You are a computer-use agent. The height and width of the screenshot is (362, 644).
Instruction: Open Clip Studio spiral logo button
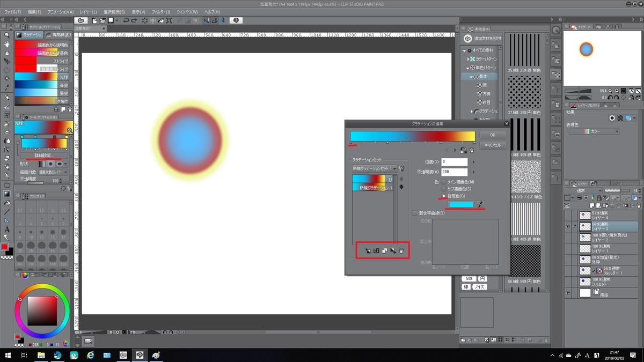(x=82, y=20)
